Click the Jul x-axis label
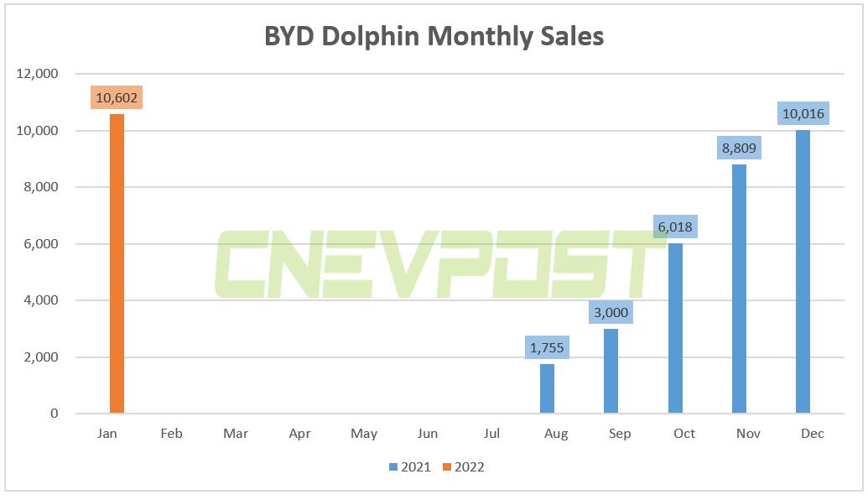This screenshot has width=868, height=500. pyautogui.click(x=491, y=434)
